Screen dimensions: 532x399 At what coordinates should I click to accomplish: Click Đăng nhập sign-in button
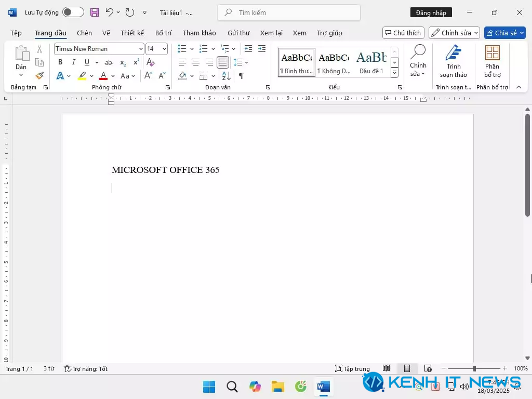431,12
